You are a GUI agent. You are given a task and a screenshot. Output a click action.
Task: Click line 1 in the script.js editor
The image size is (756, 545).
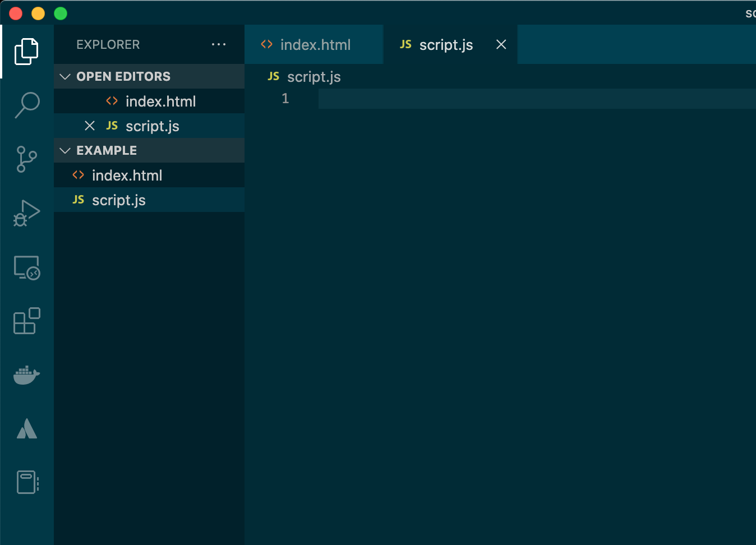[x=393, y=98]
